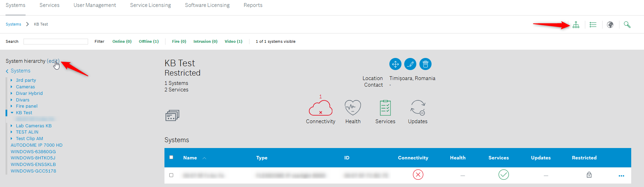Switch to list view icon
This screenshot has height=187, width=644.
[593, 25]
